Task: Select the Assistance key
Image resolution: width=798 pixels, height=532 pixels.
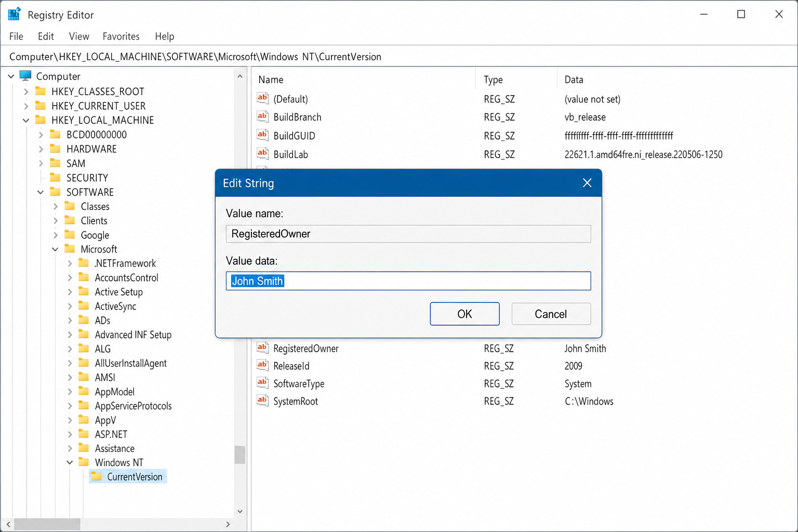Action: (114, 448)
